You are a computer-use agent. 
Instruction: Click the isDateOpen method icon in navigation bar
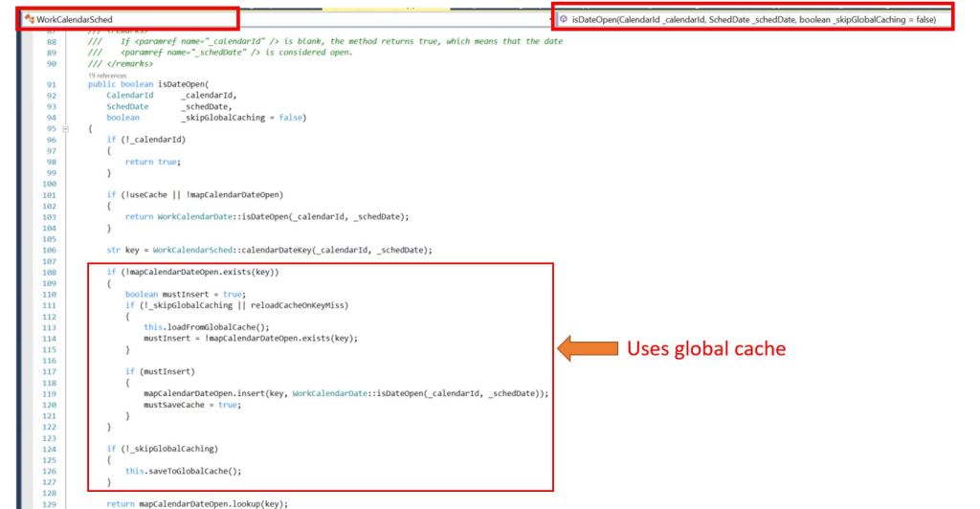tap(564, 18)
